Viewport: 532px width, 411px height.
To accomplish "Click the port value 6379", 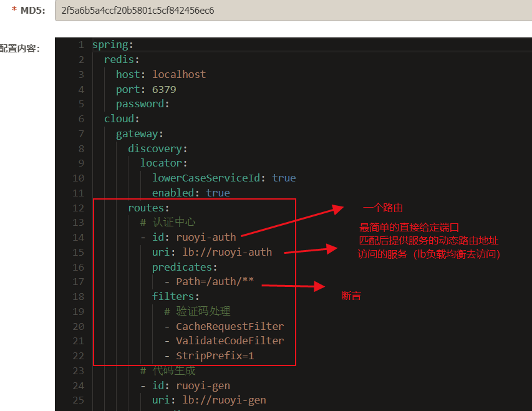I will (x=164, y=90).
